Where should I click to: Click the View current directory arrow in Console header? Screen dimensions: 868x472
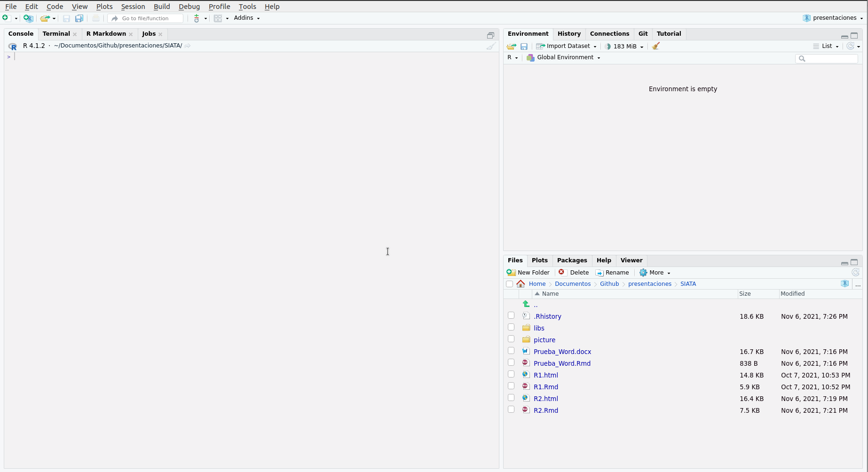click(188, 46)
